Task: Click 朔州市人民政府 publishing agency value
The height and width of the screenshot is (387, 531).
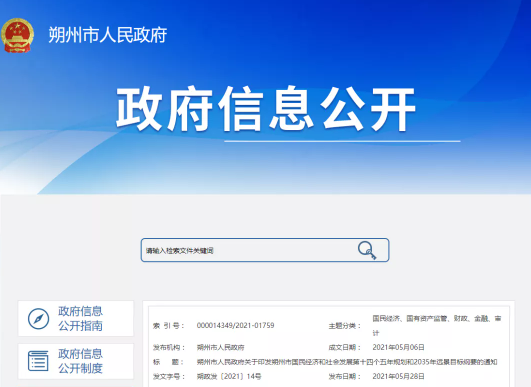Action: 220,347
